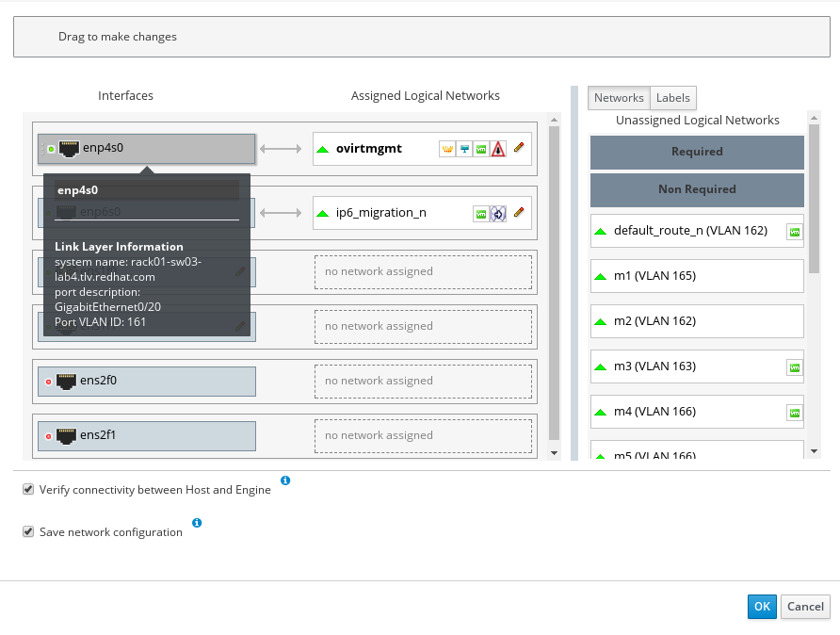Toggle Verify connectivity between Host and Engine

coord(28,490)
